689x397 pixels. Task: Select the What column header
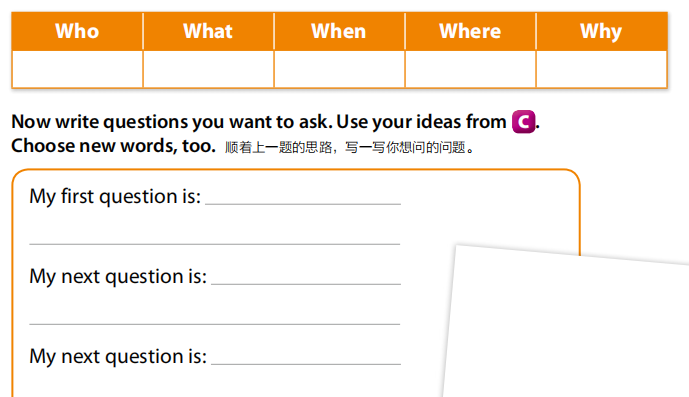[x=208, y=31]
